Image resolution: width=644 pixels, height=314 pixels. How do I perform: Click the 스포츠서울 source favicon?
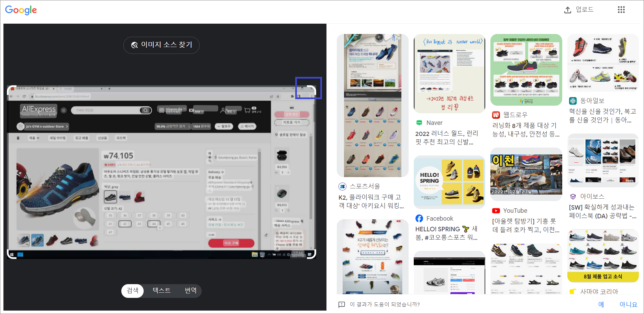coord(342,186)
